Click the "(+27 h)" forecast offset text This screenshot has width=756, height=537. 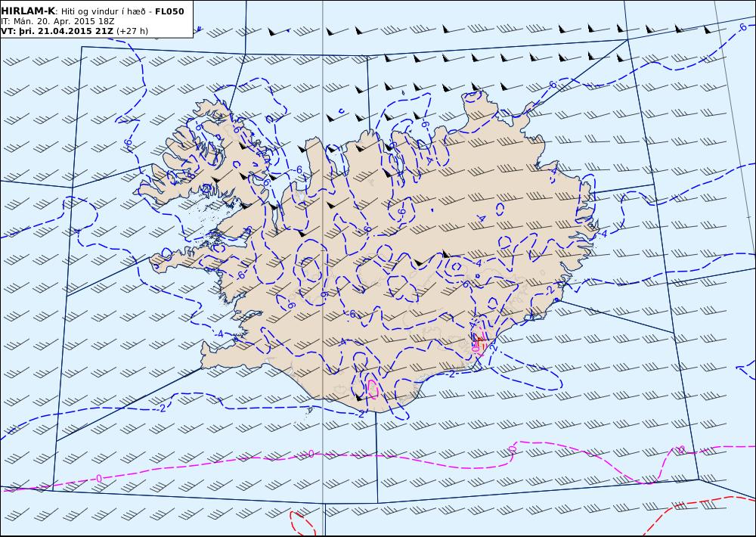click(132, 31)
